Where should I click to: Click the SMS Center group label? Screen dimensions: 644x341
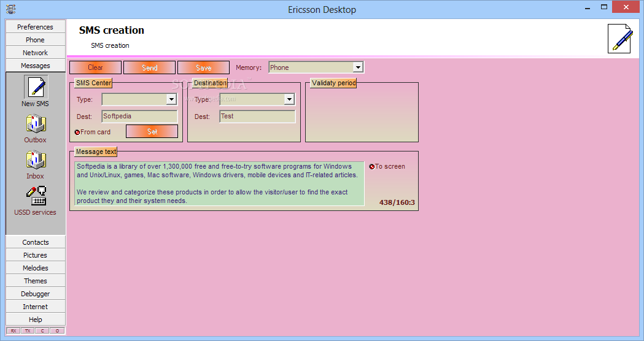pos(94,83)
